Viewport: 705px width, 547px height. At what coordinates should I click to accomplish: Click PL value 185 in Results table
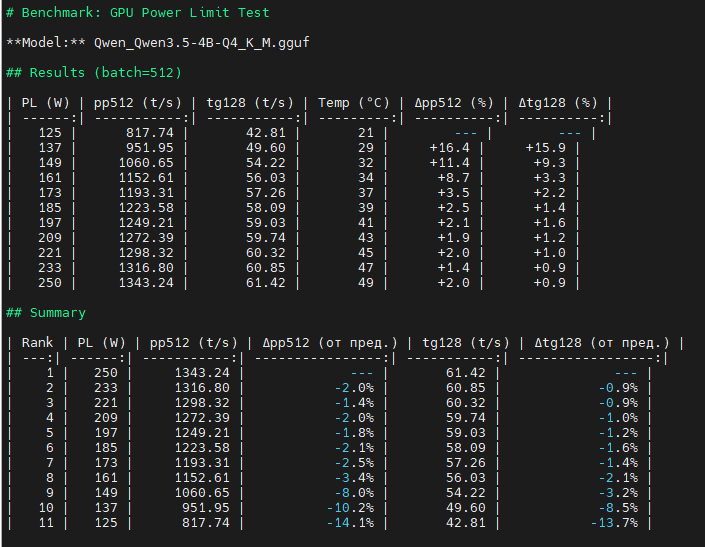point(50,208)
